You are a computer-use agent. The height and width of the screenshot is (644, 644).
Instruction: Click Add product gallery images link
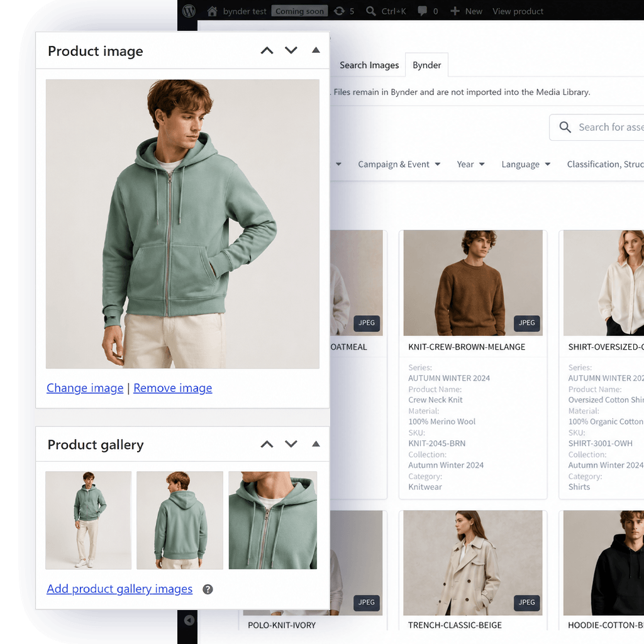[119, 589]
